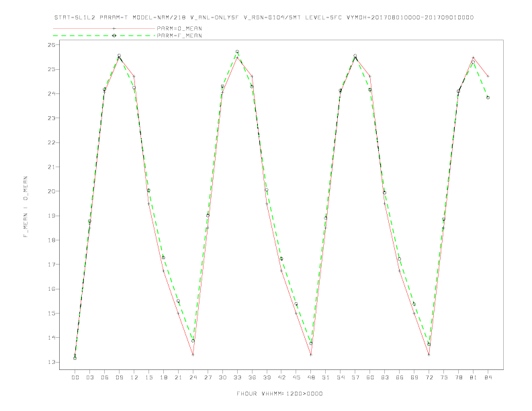Click x-axis forecast hour label 48
Screen dimensions: 532x411
[311, 377]
